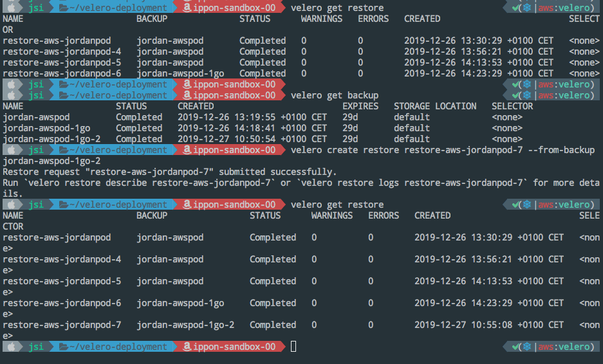Click the 2019-12-27 10:50:54 backup creation timestamp

(x=252, y=139)
